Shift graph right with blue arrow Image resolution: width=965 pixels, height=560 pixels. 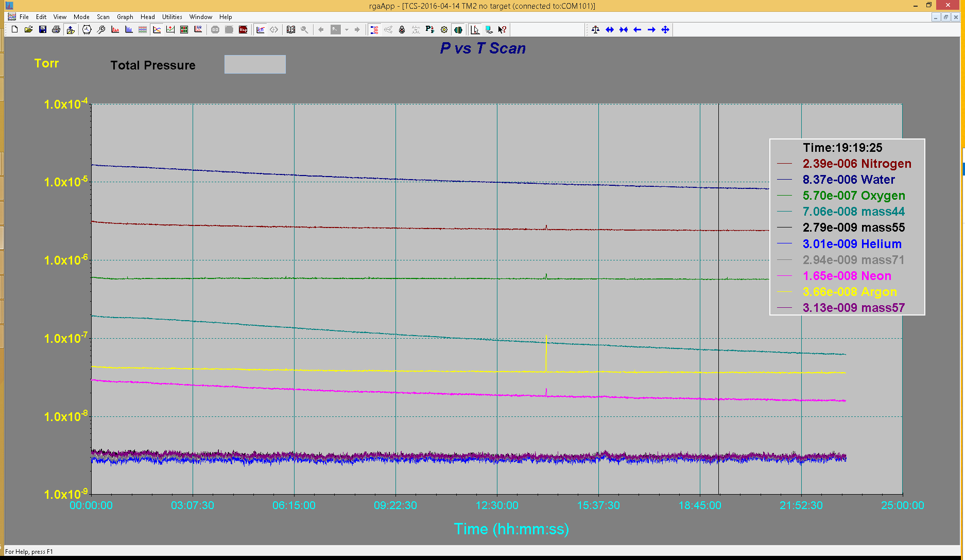point(651,30)
